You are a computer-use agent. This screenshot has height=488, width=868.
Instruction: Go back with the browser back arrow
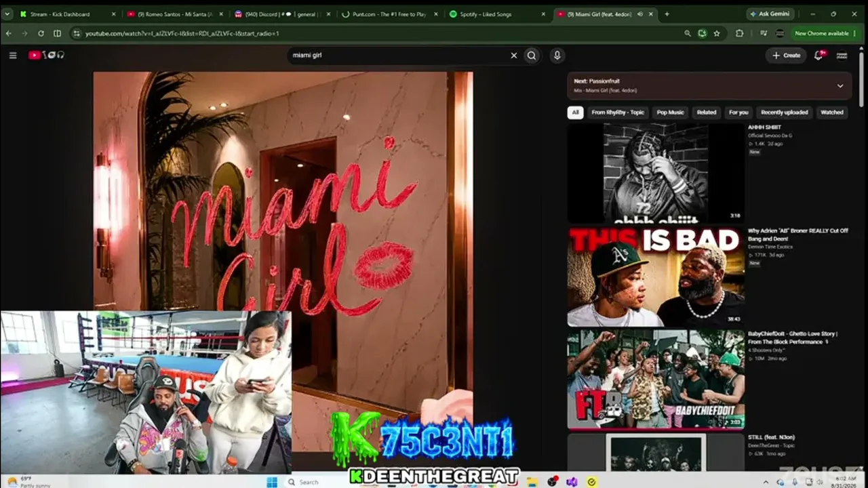pyautogui.click(x=9, y=33)
